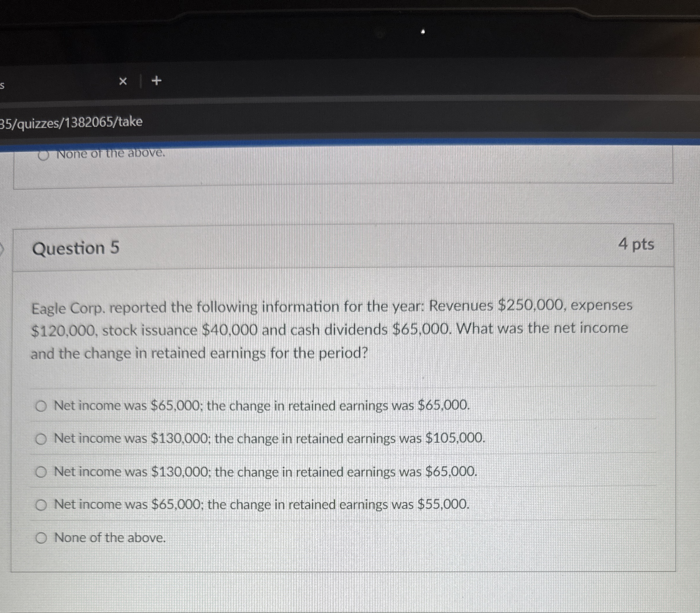The width and height of the screenshot is (700, 613).
Task: Click the Question 5 heading
Action: 76,248
